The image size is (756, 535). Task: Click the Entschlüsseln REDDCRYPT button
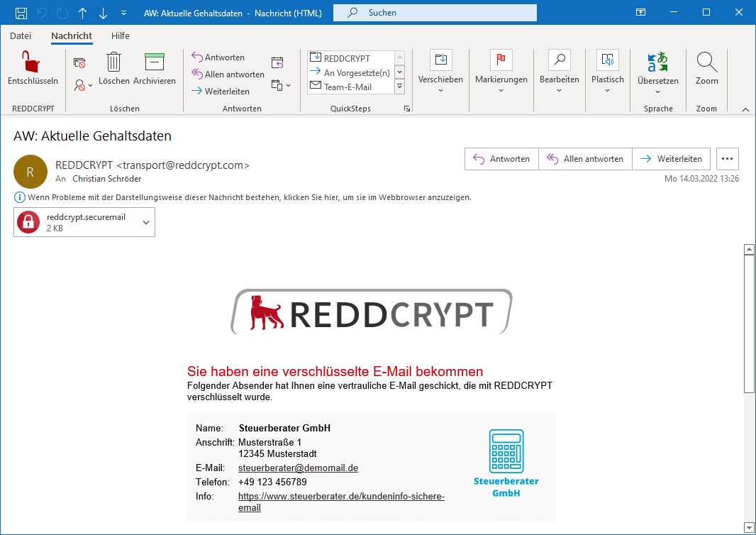pos(33,69)
